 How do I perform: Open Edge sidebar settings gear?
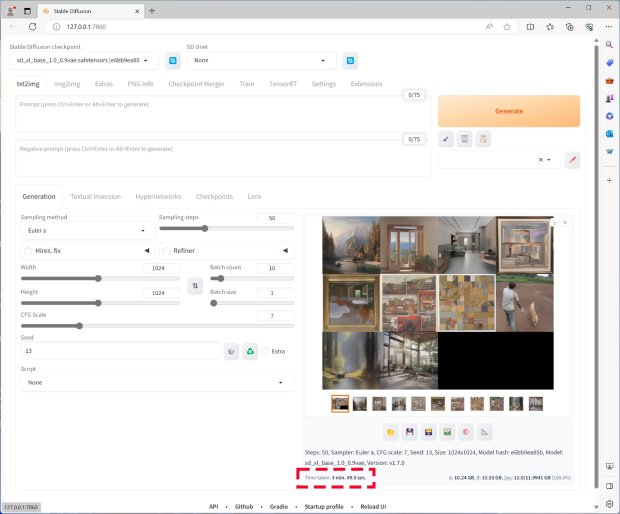click(609, 503)
